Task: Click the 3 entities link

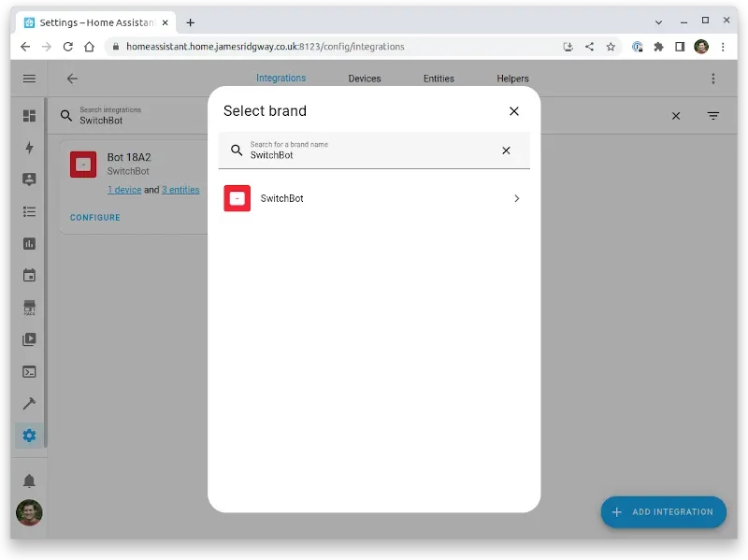Action: click(x=180, y=190)
